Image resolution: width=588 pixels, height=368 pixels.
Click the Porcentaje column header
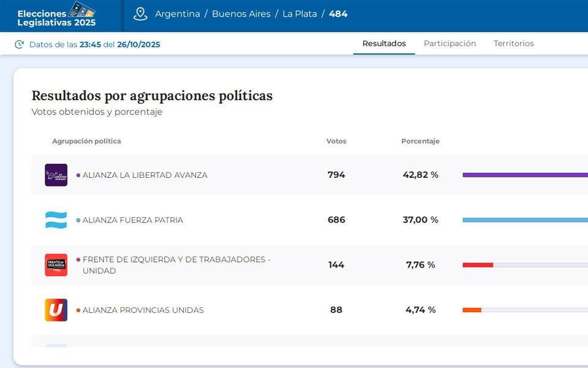[420, 141]
